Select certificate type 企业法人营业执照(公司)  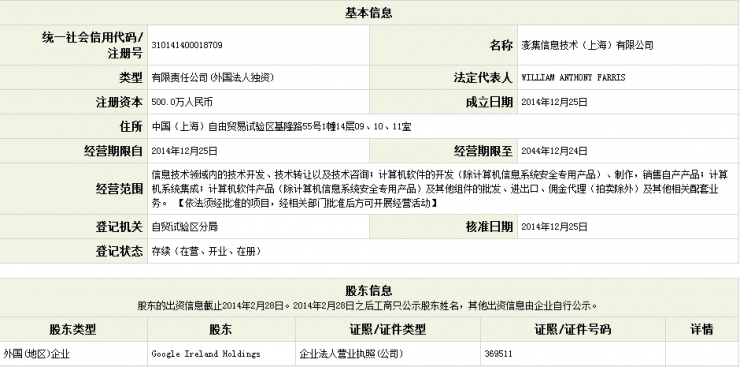352,354
